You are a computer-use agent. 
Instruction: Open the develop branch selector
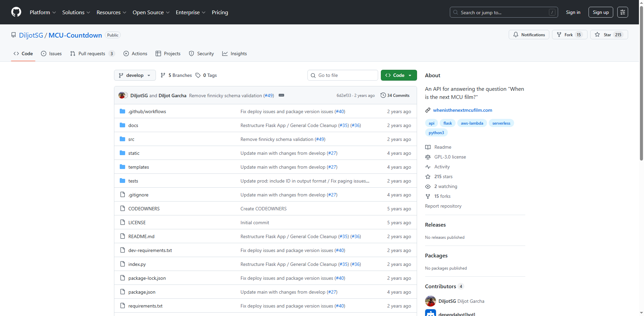point(135,75)
